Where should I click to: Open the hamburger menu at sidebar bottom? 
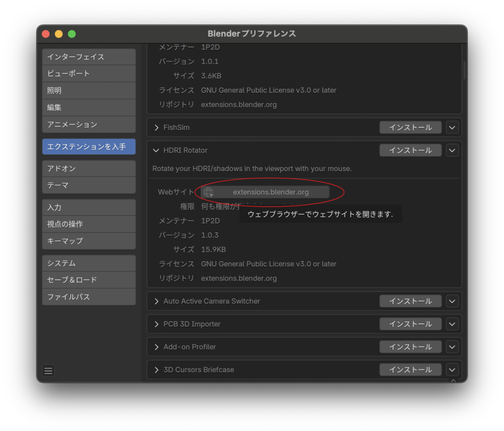[48, 371]
